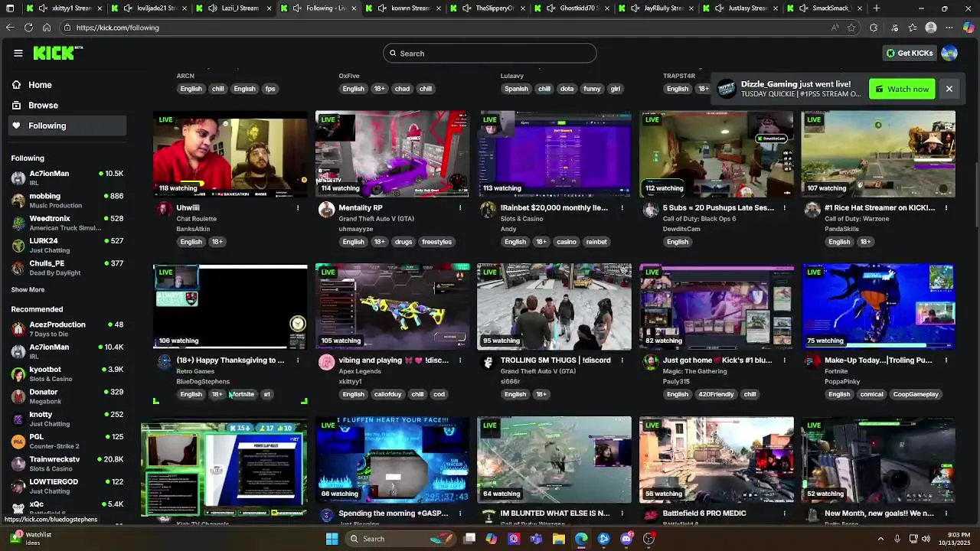Open AcezProduction avatar under Recommended
The width and height of the screenshot is (980, 551).
point(18,329)
